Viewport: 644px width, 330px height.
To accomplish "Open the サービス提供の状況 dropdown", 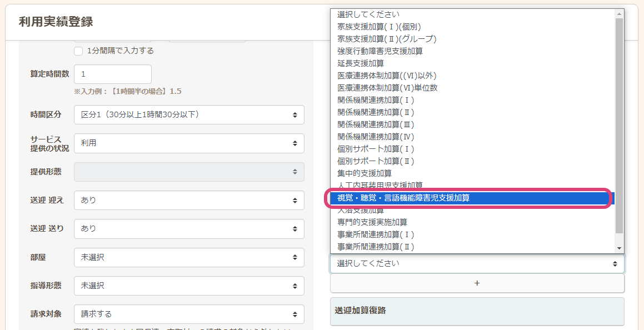I will click(x=189, y=143).
